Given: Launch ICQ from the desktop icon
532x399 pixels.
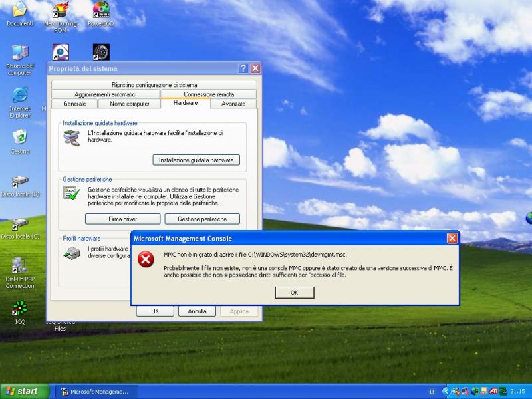Looking at the screenshot, I should pyautogui.click(x=20, y=312).
